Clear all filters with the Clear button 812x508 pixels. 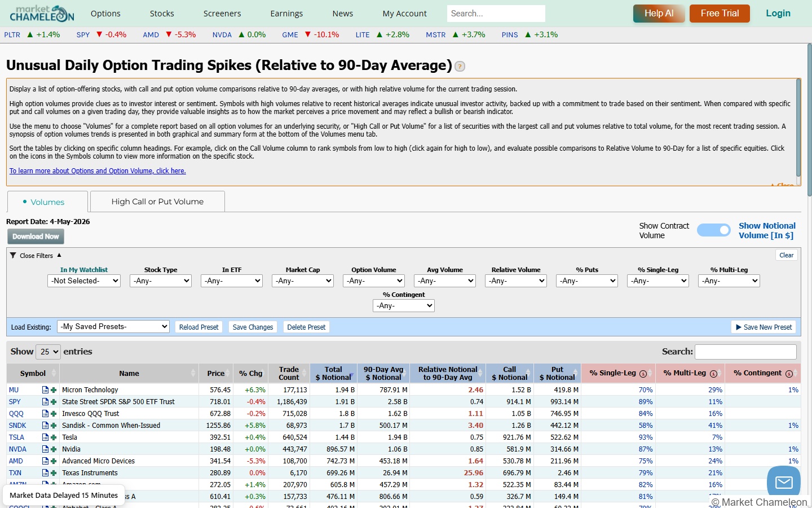coord(786,255)
